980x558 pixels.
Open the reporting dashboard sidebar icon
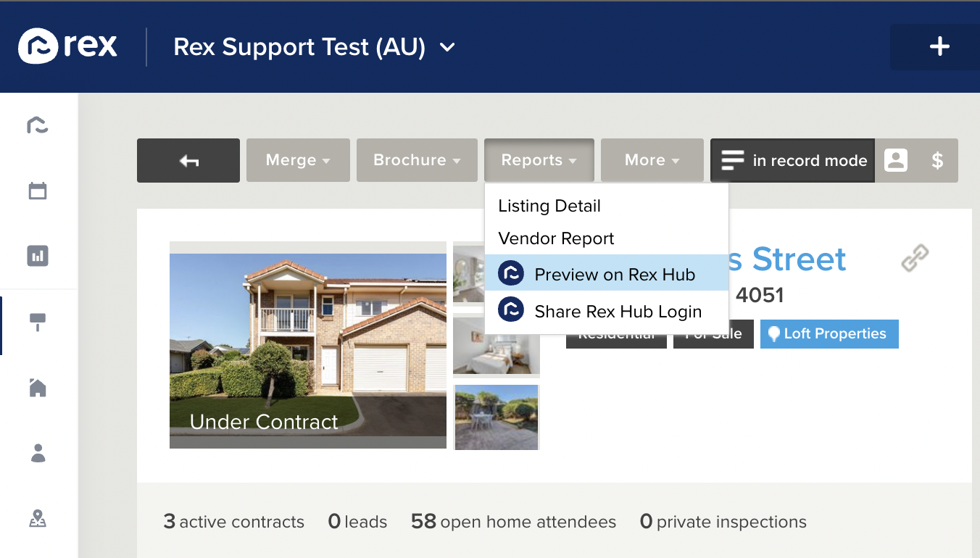[x=37, y=255]
